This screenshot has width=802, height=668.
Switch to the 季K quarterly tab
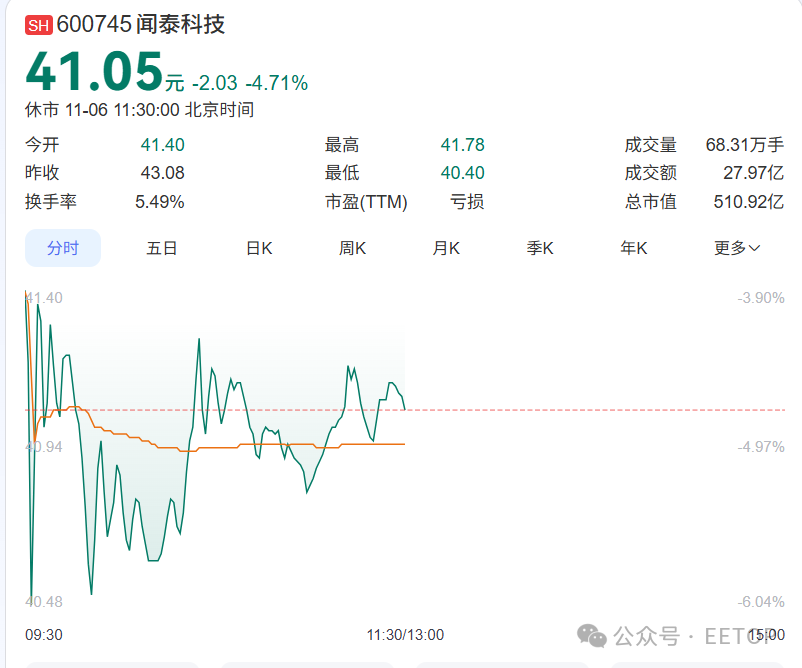[540, 248]
